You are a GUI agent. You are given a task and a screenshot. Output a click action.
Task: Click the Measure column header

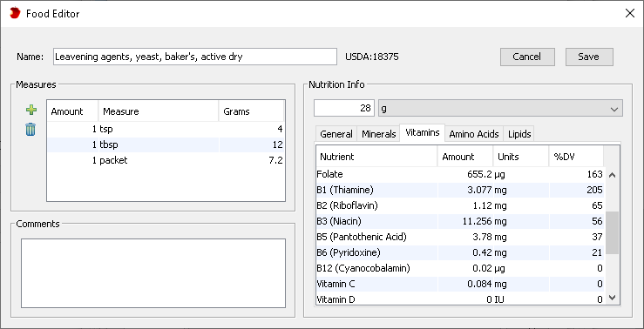click(158, 111)
